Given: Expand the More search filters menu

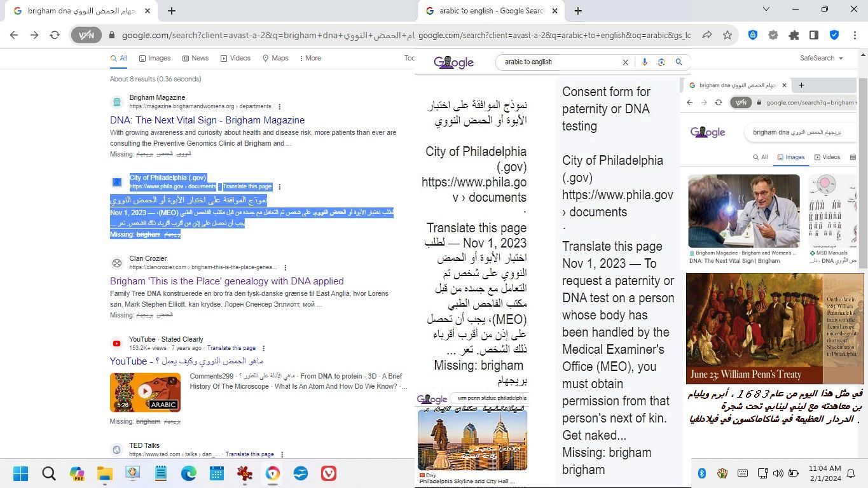Looking at the screenshot, I should (x=310, y=58).
